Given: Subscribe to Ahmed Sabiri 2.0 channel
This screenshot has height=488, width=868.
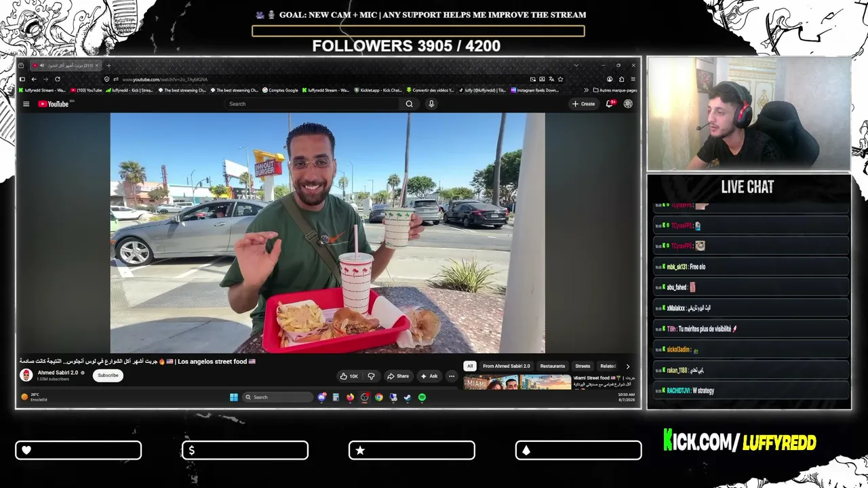Looking at the screenshot, I should pos(108,375).
